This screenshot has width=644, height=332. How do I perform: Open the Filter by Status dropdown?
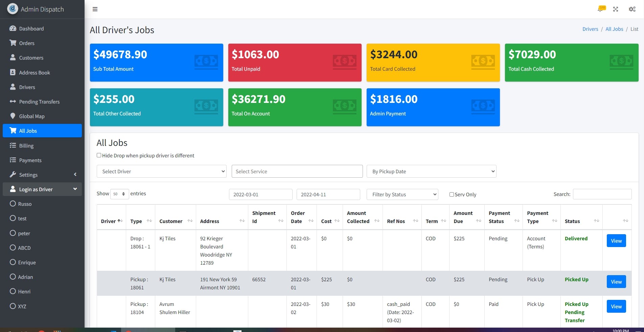pos(402,194)
